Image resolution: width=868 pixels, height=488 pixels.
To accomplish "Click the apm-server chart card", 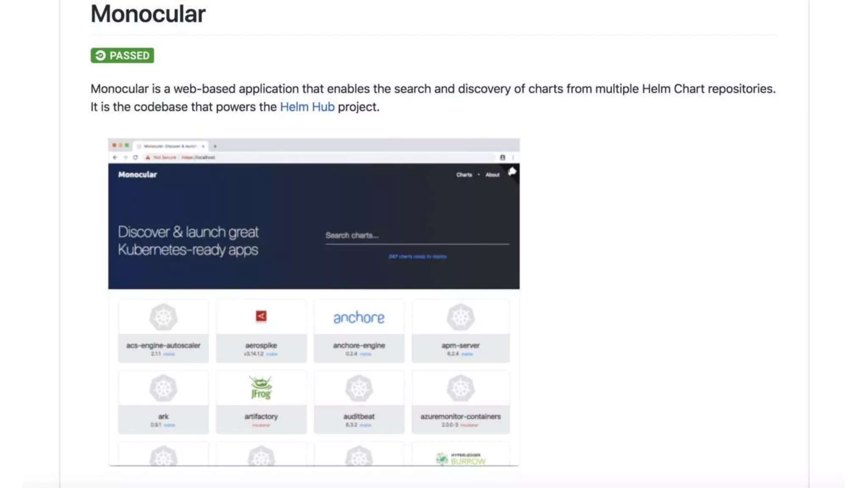I will (460, 331).
